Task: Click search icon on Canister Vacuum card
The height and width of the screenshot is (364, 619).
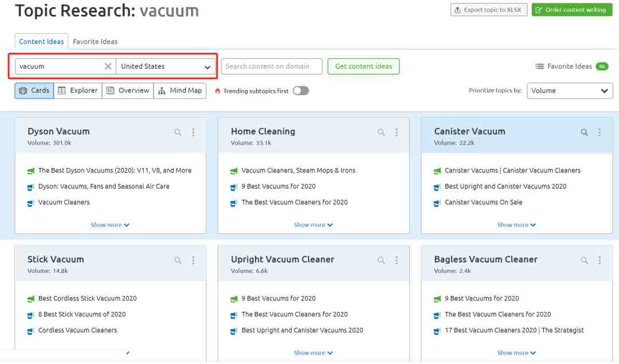Action: [584, 132]
